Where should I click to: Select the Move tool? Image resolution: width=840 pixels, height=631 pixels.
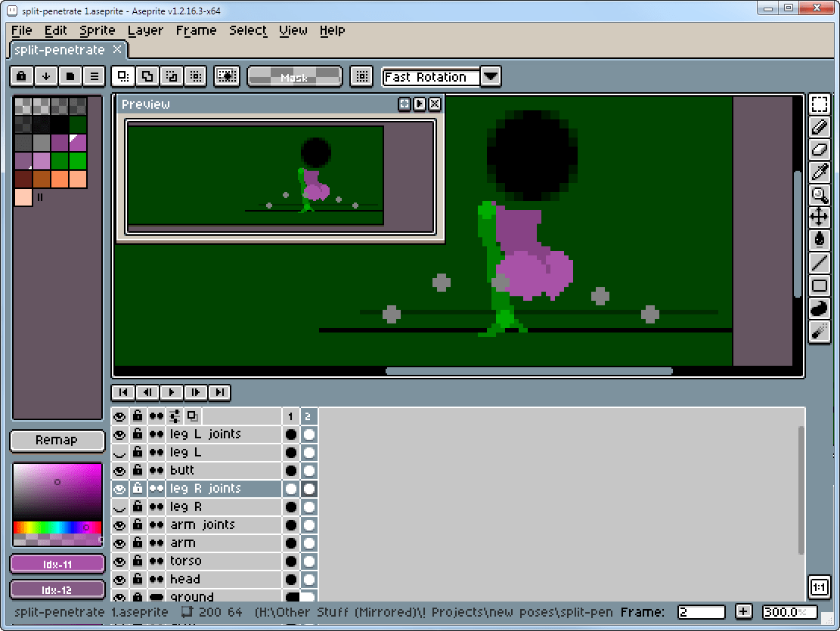(819, 218)
